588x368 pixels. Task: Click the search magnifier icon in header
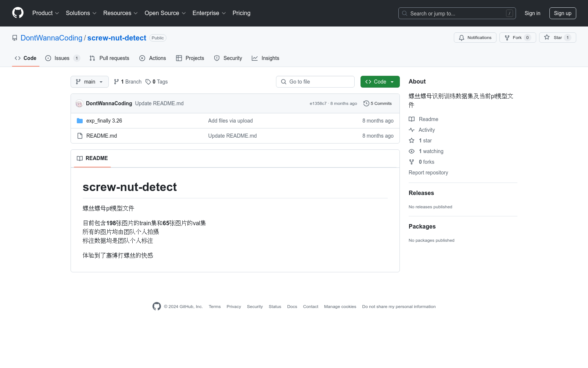pyautogui.click(x=405, y=13)
